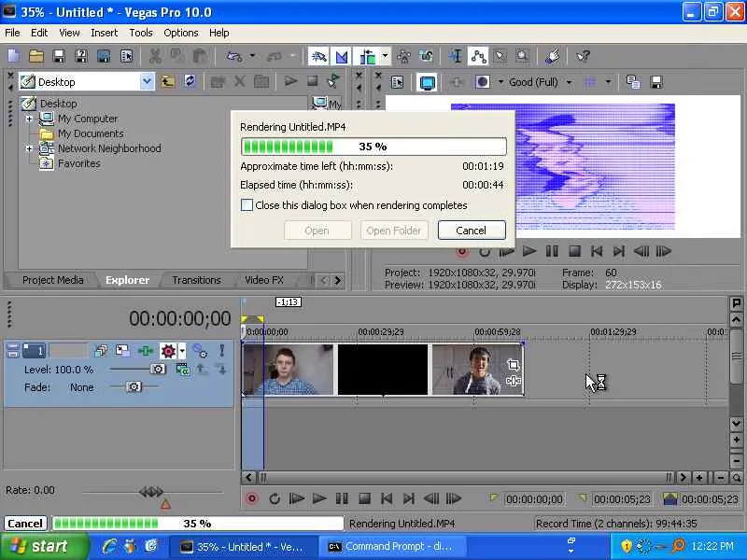Screen dimensions: 747x560
Task: Open the Auto Ripple dropdown arrow
Action: click(x=385, y=57)
